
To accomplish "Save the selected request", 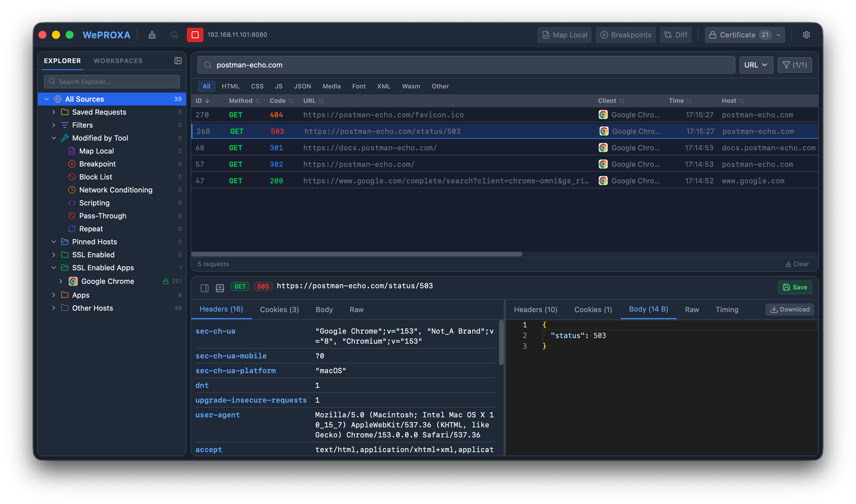I will tap(795, 287).
